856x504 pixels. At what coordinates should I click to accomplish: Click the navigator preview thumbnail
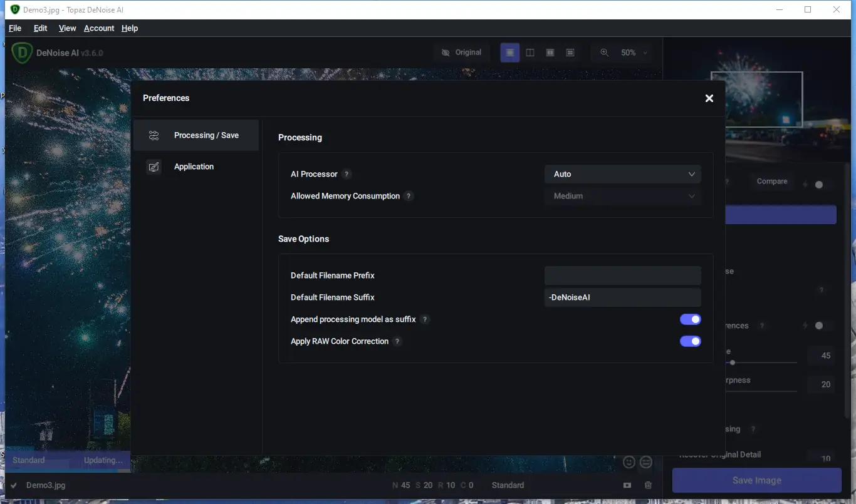pyautogui.click(x=756, y=100)
